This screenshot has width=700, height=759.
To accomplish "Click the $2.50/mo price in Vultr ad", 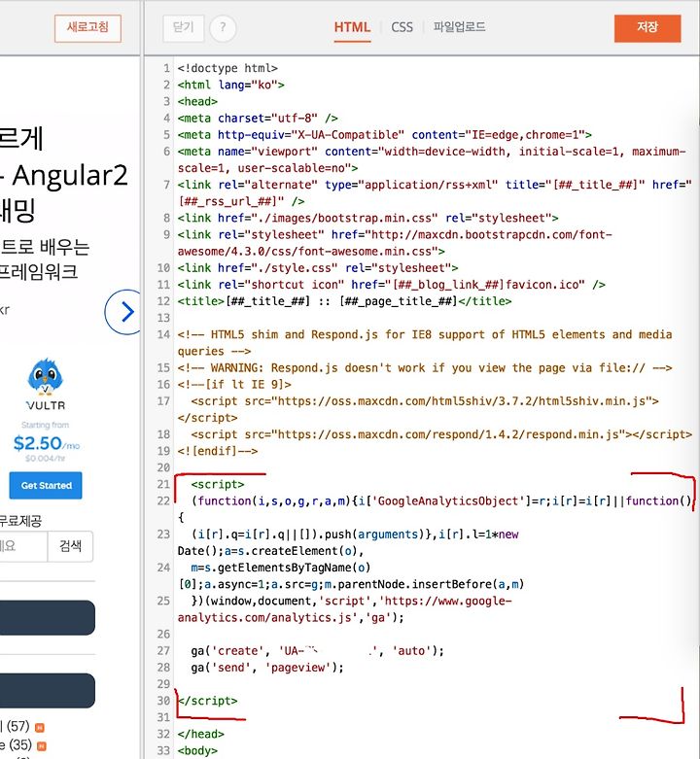I will 47,443.
